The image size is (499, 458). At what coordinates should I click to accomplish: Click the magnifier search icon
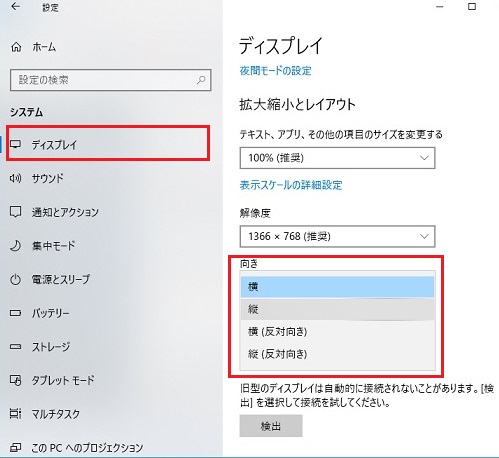tap(201, 80)
